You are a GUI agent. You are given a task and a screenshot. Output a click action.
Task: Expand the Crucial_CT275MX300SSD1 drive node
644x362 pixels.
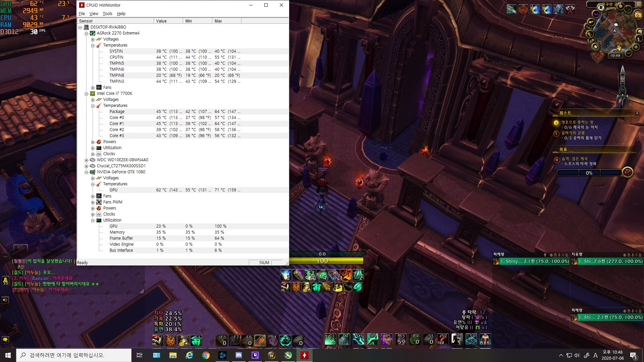(87, 166)
